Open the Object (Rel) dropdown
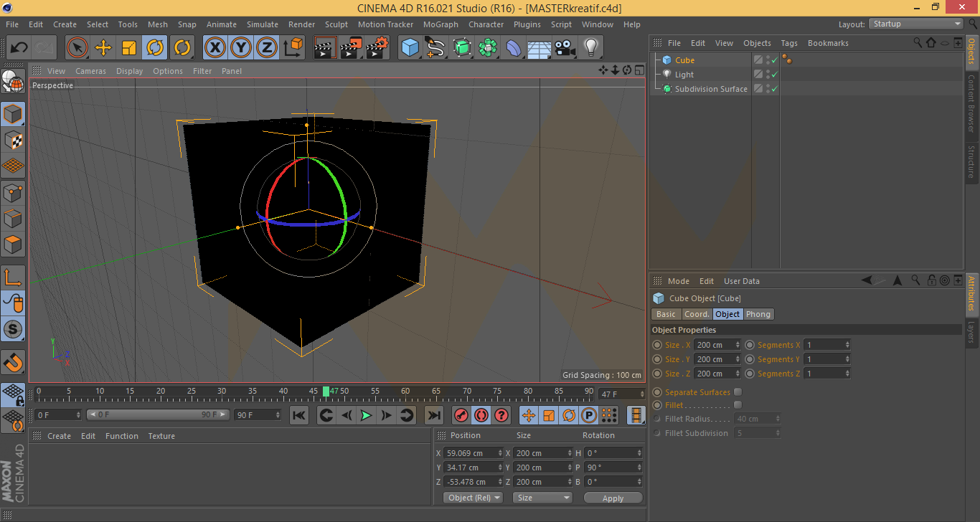This screenshot has width=980, height=522. [x=473, y=498]
